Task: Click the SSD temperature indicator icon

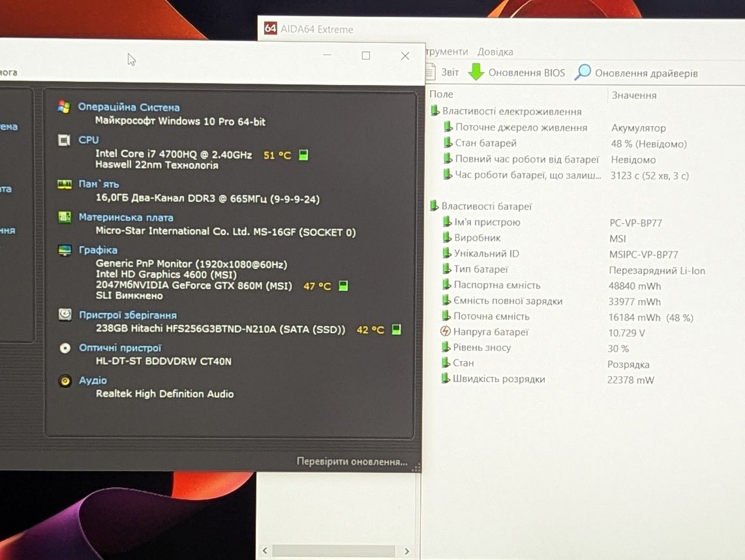Action: tap(396, 330)
